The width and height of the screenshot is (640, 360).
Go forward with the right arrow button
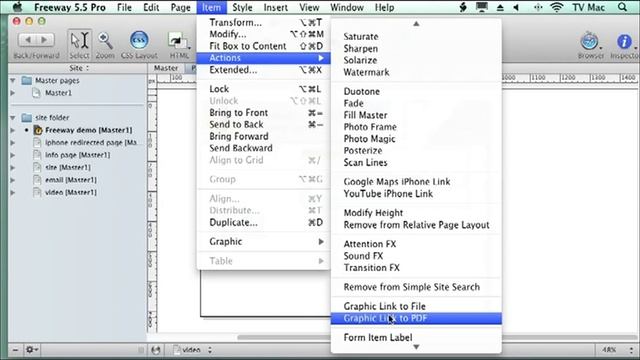(x=45, y=40)
